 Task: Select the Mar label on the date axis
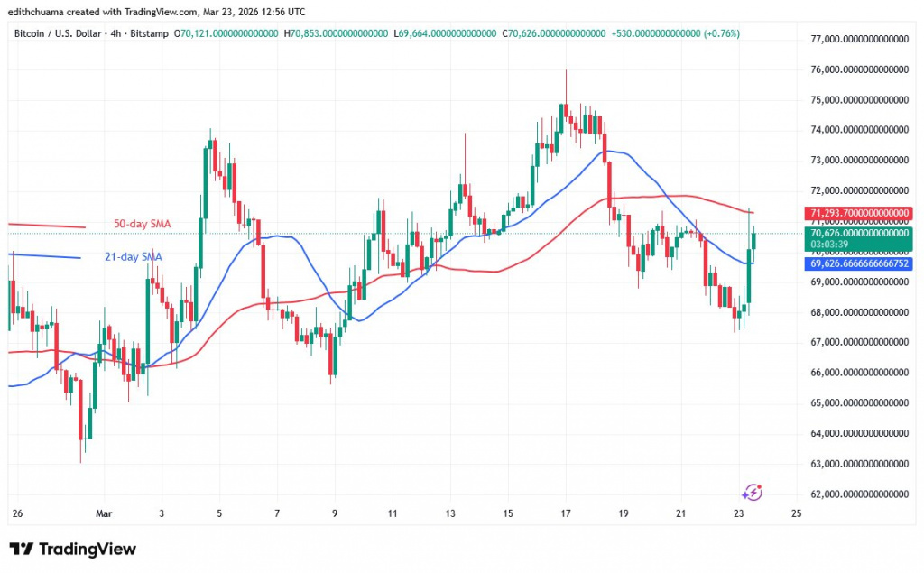(x=104, y=513)
